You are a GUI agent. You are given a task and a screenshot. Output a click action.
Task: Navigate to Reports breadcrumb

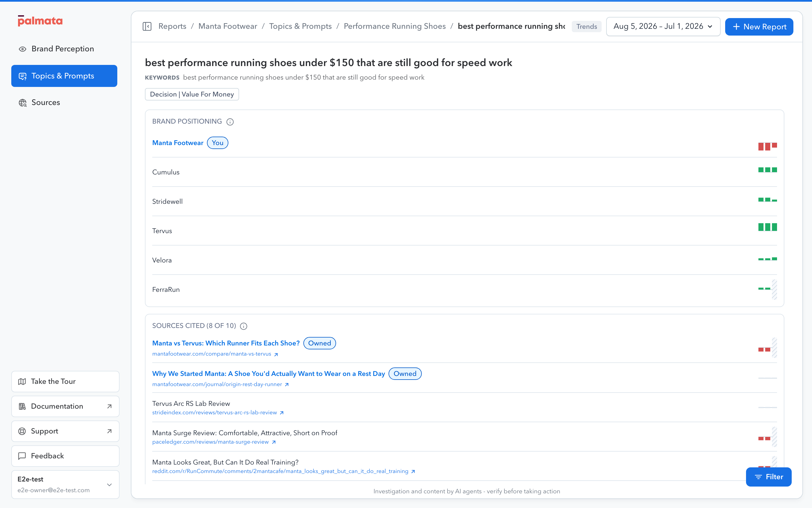click(172, 26)
